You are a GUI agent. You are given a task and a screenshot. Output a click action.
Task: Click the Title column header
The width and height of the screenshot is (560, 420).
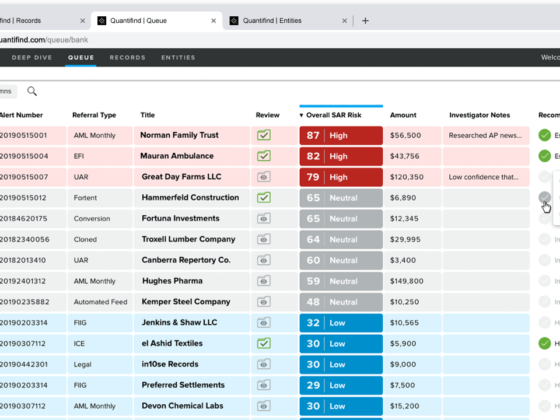pos(148,115)
